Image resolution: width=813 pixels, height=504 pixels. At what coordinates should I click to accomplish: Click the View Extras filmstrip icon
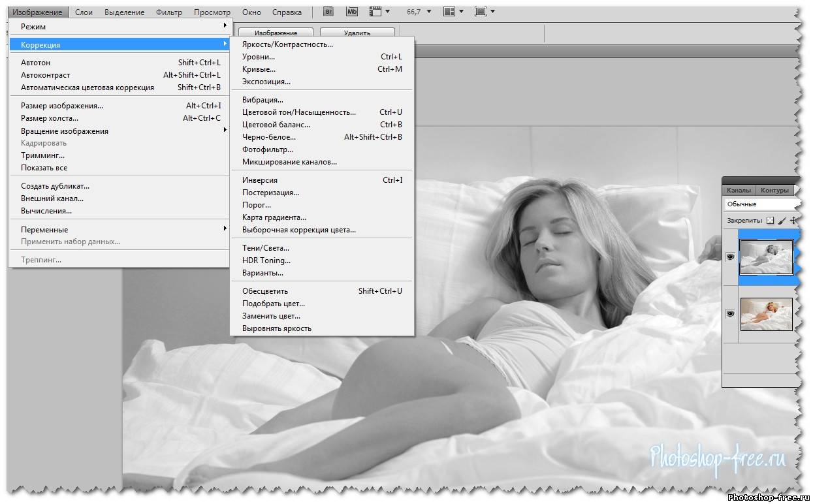point(375,12)
